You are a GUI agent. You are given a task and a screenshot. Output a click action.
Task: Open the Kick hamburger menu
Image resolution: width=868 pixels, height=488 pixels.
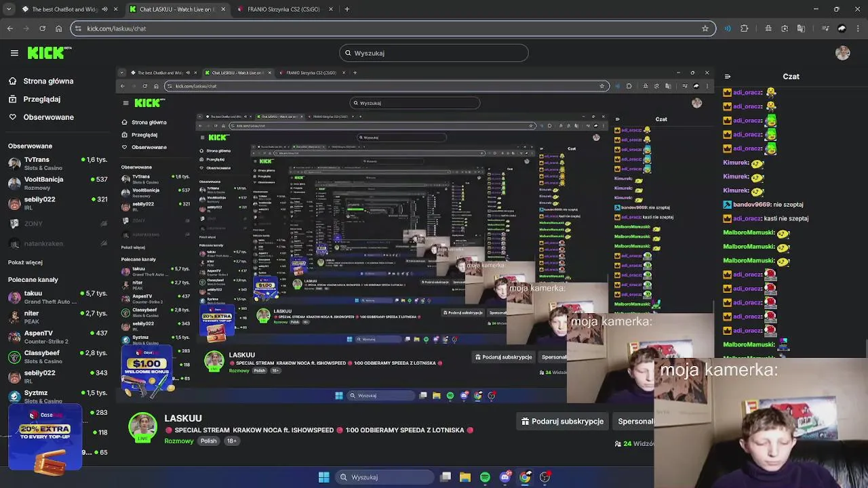[14, 53]
